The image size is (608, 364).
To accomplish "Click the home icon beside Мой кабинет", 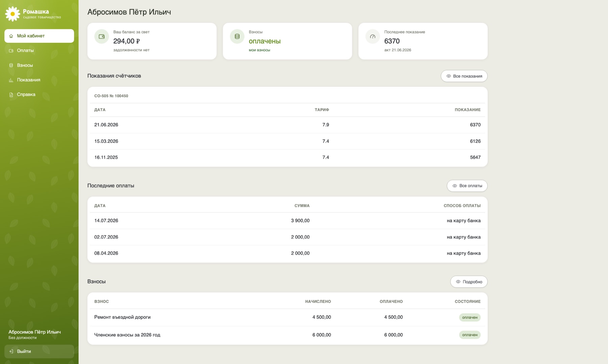I will 11,36.
